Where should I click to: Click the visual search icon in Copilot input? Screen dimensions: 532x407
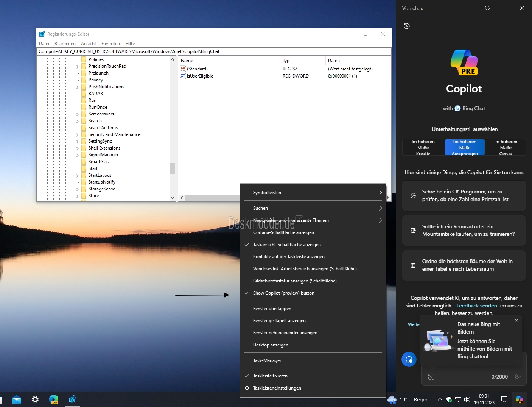point(431,377)
